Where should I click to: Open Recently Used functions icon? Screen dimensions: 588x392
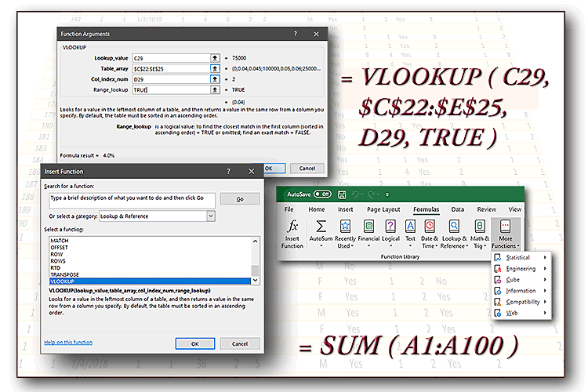click(x=345, y=227)
